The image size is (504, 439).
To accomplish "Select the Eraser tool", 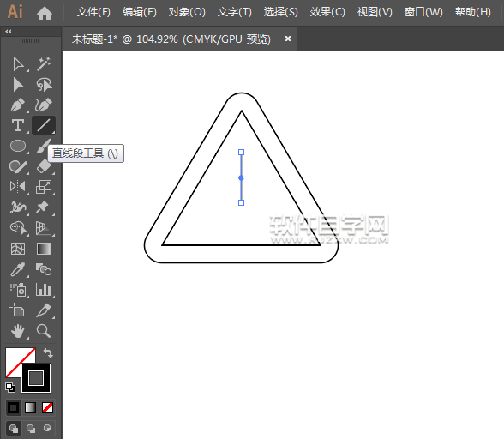I will 44,166.
